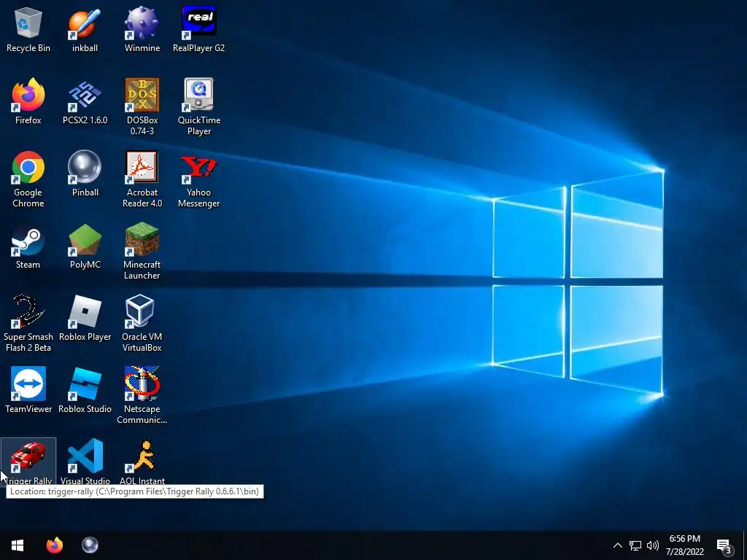Viewport: 747px width, 560px height.
Task: Select the DOSBox 0.74-3 desktop shortcut
Action: pos(142,106)
